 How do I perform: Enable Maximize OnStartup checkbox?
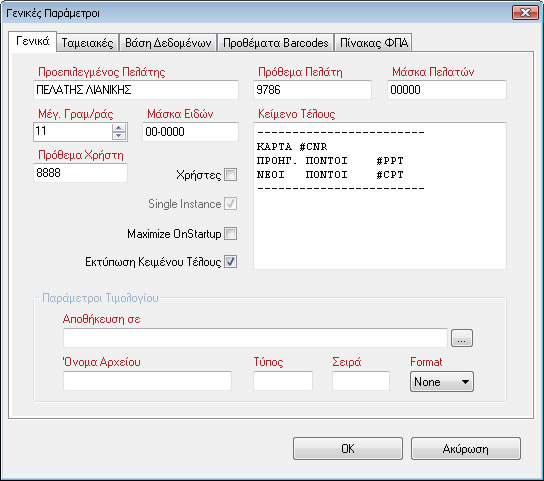230,234
